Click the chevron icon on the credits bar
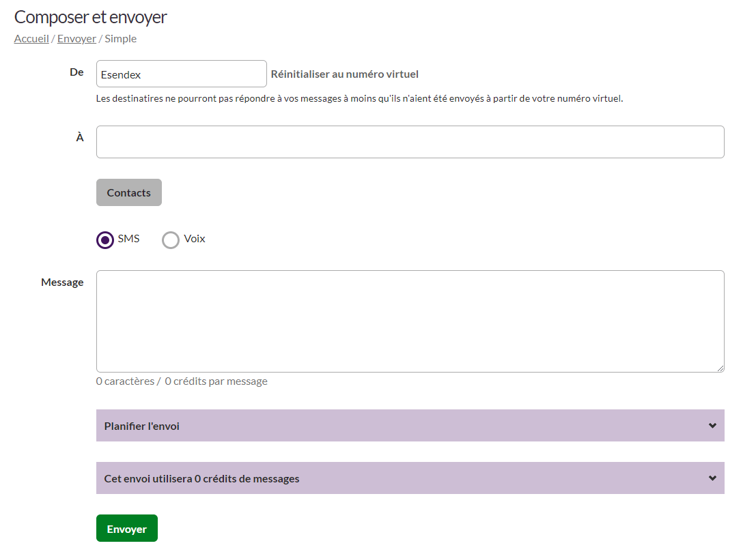 pyautogui.click(x=712, y=478)
